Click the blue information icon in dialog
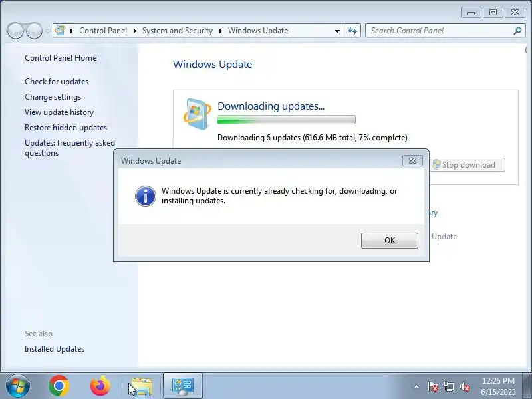The width and height of the screenshot is (532, 399). [145, 196]
